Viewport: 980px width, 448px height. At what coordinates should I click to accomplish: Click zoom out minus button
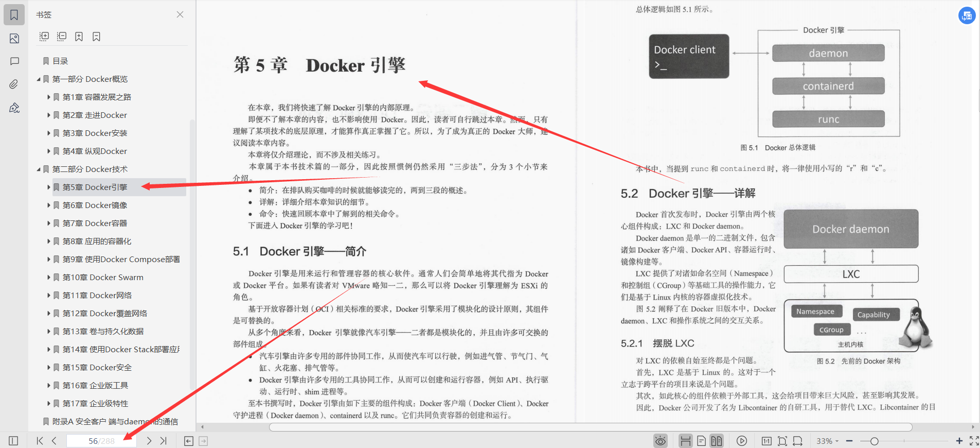coord(849,441)
